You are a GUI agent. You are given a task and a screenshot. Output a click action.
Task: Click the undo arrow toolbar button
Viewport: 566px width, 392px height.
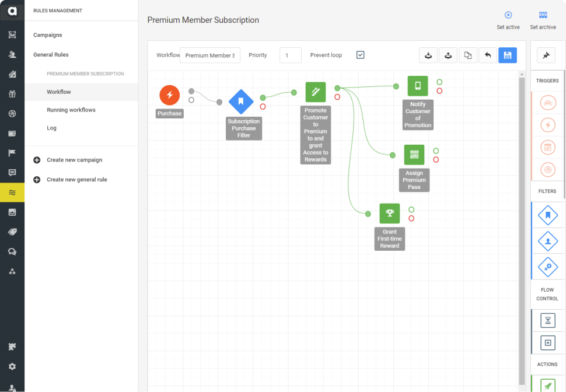point(488,55)
